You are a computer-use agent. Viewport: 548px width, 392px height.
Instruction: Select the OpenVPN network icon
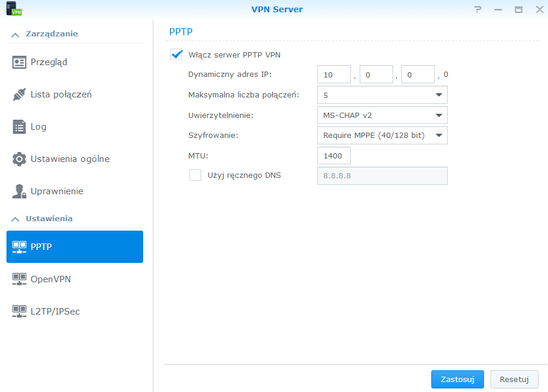click(x=19, y=279)
